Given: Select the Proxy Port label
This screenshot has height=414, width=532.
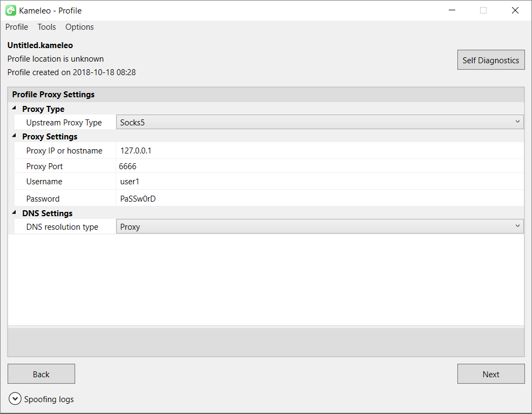Looking at the screenshot, I should click(x=44, y=166).
